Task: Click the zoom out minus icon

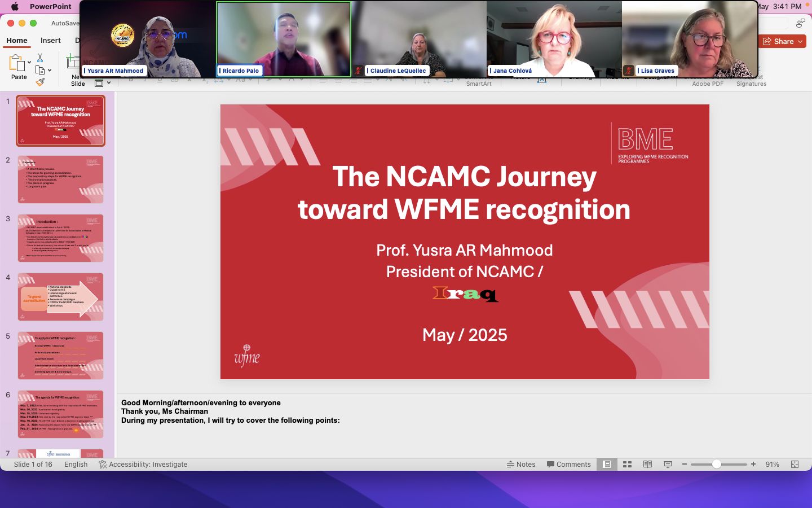Action: pos(685,465)
